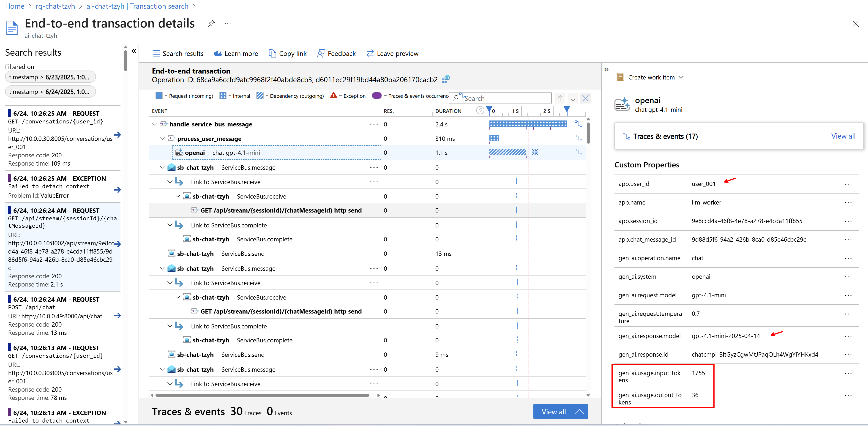This screenshot has width=868, height=426.
Task: Pin the End-to-end transaction details blade
Action: [211, 24]
